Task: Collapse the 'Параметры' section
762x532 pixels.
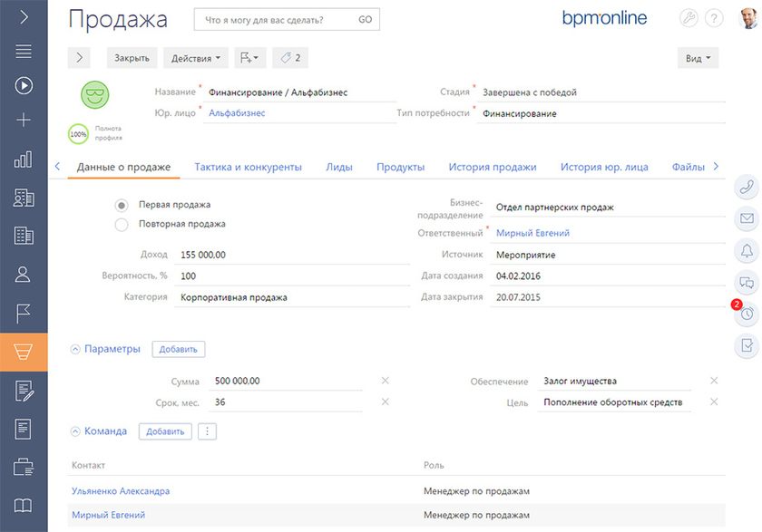Action: coord(75,349)
